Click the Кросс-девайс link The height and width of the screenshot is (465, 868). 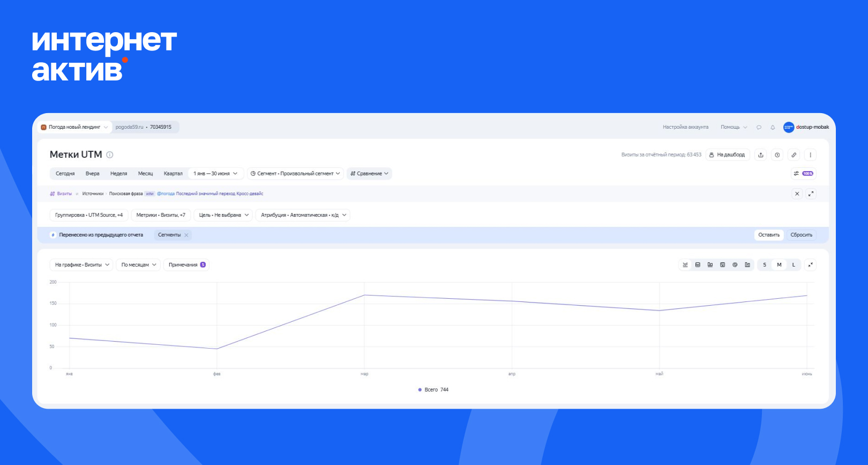pyautogui.click(x=250, y=194)
